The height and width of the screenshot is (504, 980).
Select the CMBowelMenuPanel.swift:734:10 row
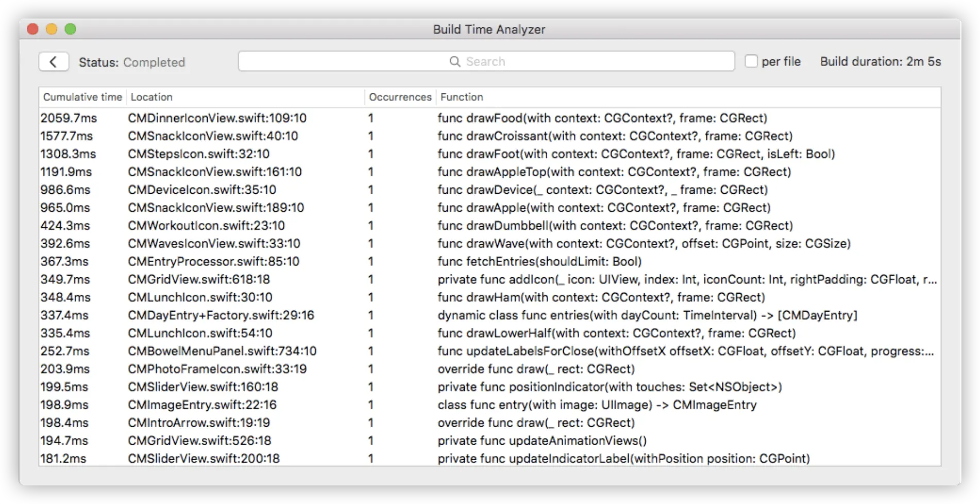pyautogui.click(x=489, y=351)
